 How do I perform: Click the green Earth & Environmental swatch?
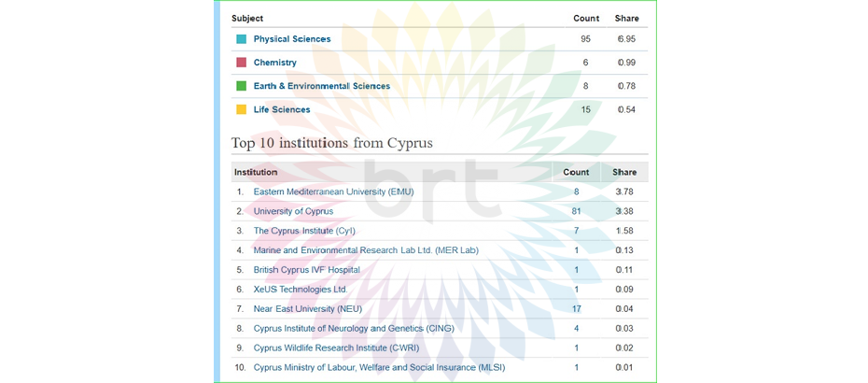(x=241, y=86)
